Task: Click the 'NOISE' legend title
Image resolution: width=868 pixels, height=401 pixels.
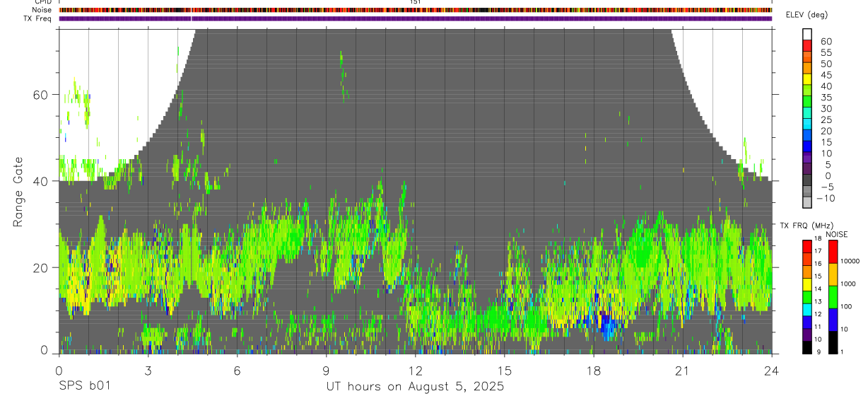Action: click(837, 234)
